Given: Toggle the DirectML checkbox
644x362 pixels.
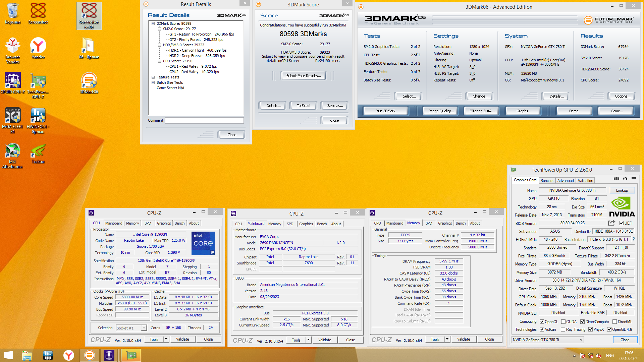Looking at the screenshot, I should pos(614,322).
